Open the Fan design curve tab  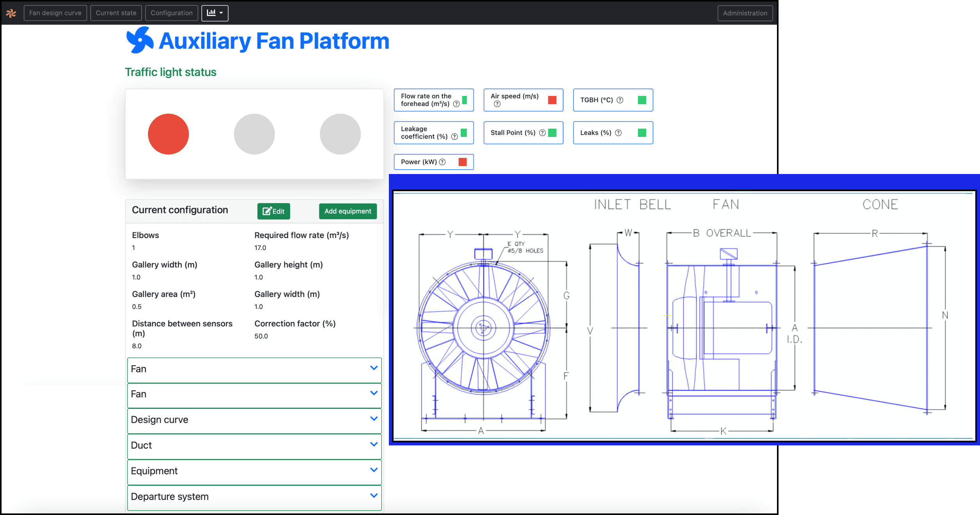point(55,13)
